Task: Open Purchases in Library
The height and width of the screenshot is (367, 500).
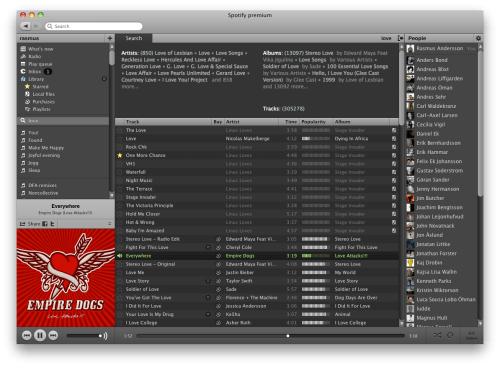Action: 43,102
